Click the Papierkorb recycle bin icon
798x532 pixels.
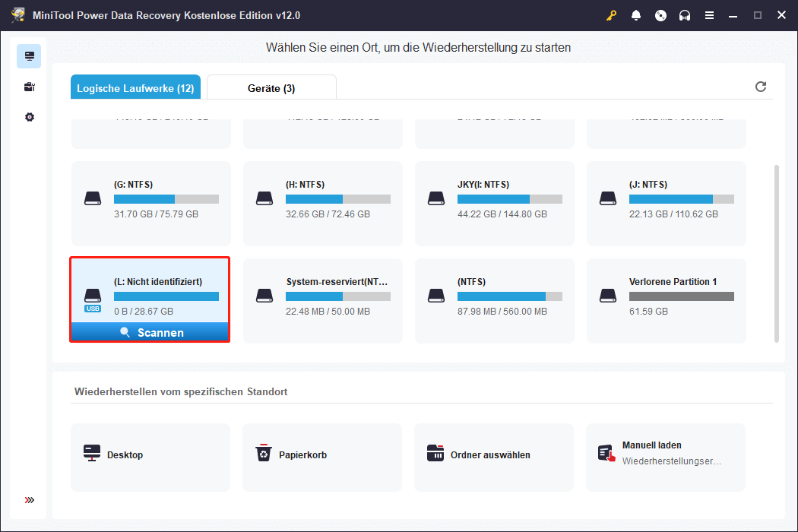pos(264,453)
